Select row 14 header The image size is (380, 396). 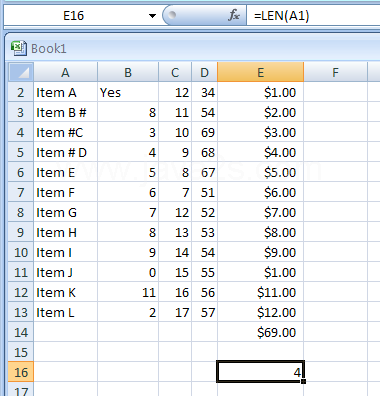(x=21, y=332)
